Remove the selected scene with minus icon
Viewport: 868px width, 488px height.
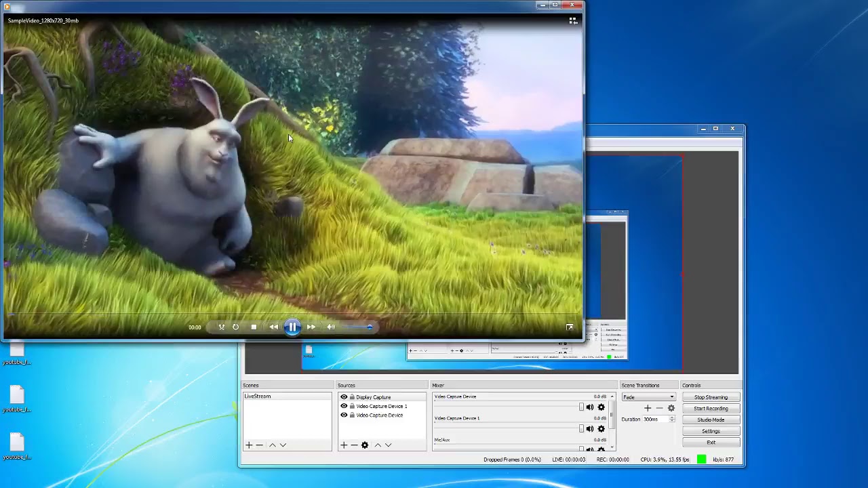[x=259, y=445]
